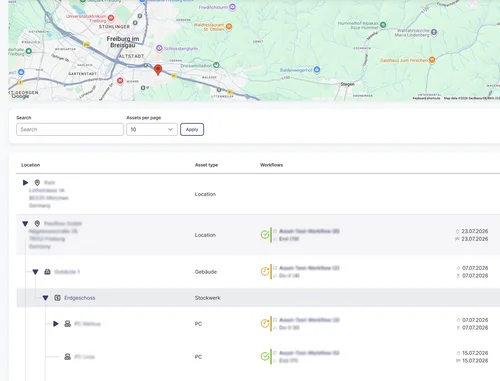This screenshot has width=500, height=381.
Task: Click pin icon of München location row
Action: click(x=37, y=182)
